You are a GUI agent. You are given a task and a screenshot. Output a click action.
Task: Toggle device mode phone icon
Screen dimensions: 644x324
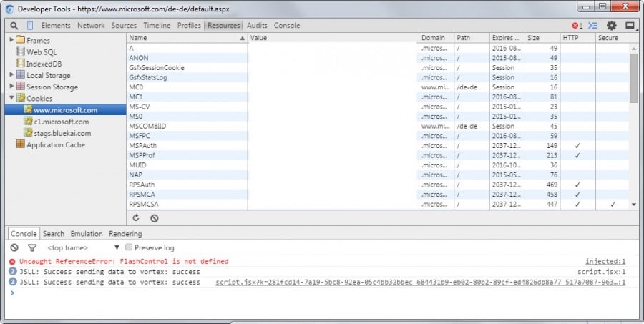[30, 26]
